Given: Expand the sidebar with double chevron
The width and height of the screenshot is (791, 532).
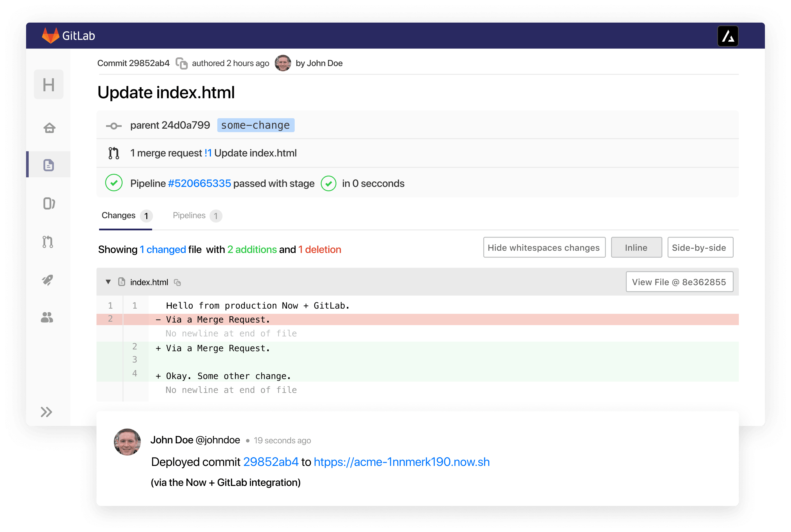Looking at the screenshot, I should click(46, 412).
